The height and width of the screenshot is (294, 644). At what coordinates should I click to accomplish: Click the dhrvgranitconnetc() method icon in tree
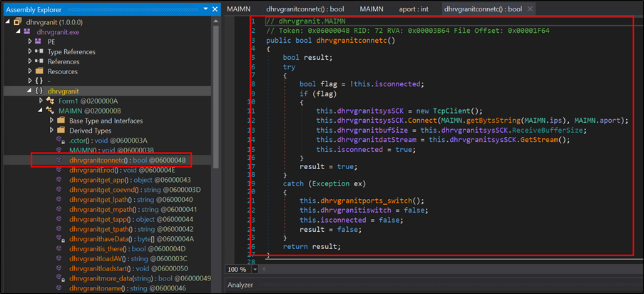pyautogui.click(x=59, y=160)
